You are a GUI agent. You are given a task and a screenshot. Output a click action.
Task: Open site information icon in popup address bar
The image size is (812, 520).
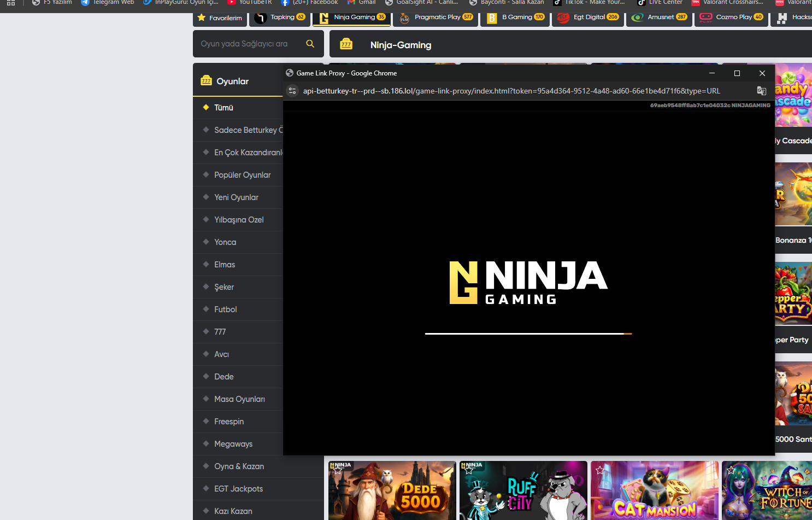[x=292, y=91]
